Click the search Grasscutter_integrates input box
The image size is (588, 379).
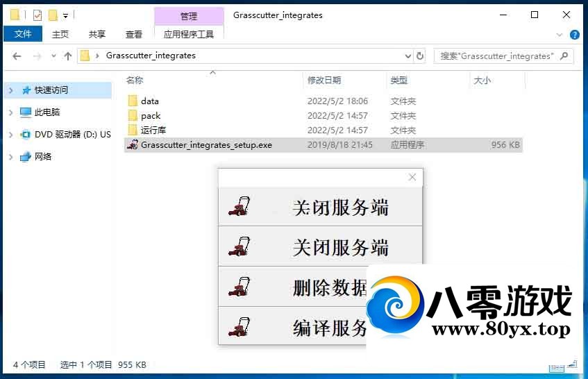496,56
